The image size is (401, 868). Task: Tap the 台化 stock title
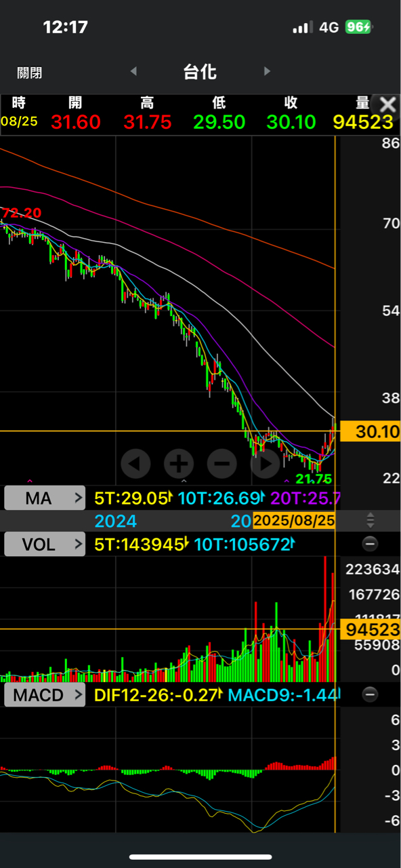pos(200,71)
